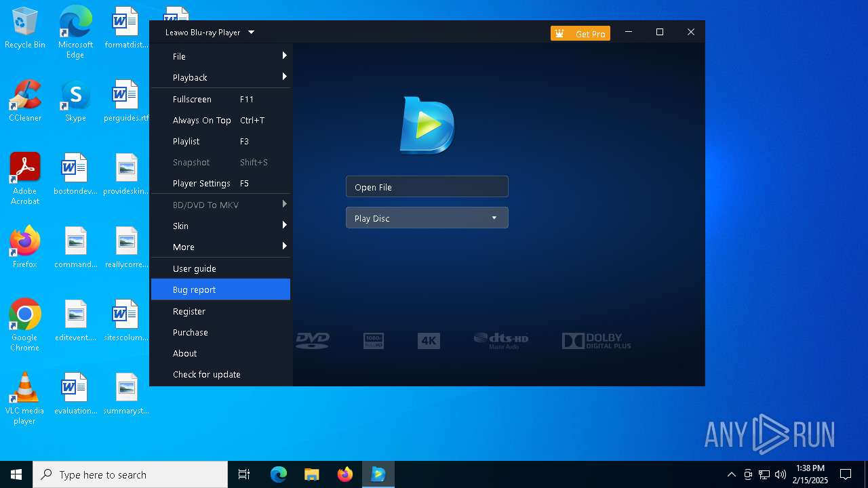Minimize the Leawo player window

click(629, 32)
